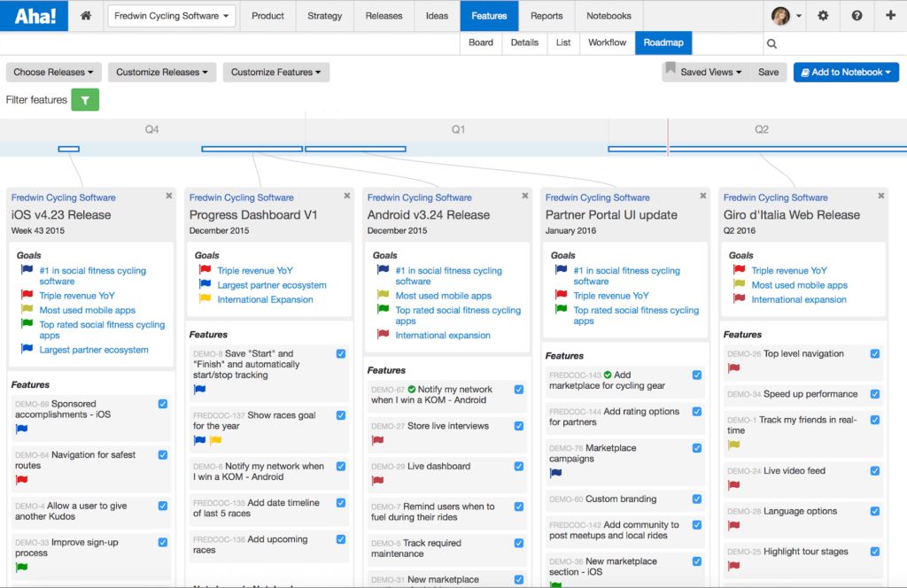Viewport: 907px width, 588px height.
Task: Open account settings with the gear icon
Action: point(822,15)
